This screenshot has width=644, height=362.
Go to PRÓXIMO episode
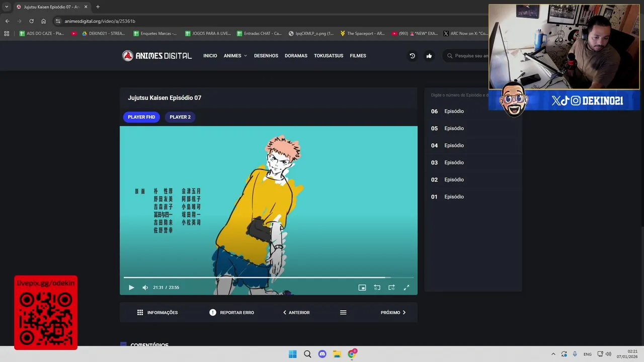coord(393,313)
